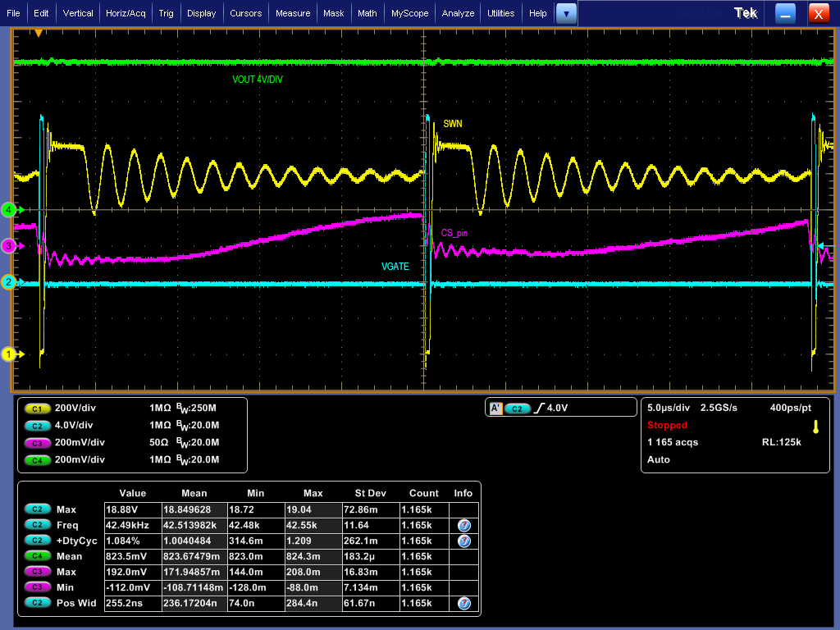The height and width of the screenshot is (630, 840).
Task: Toggle channel C2 via its badge in vertical readout
Action: tap(38, 426)
